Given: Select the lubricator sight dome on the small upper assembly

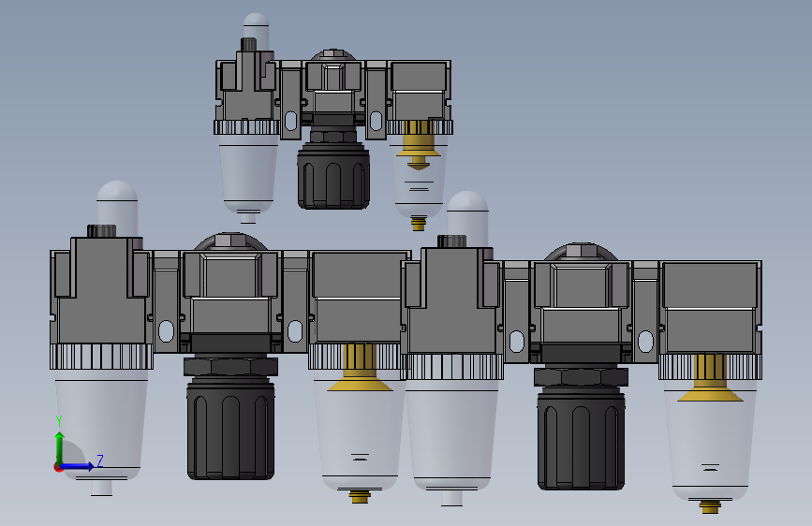Looking at the screenshot, I should coord(256,30).
